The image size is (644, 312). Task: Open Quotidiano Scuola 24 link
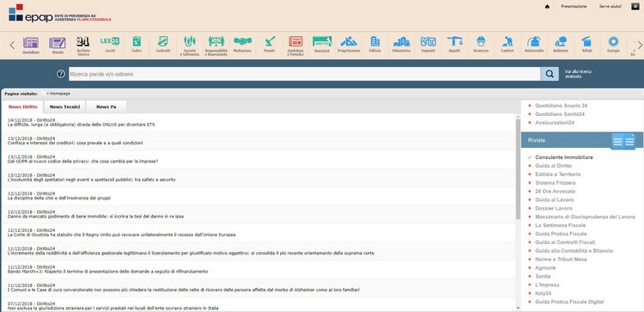[561, 106]
